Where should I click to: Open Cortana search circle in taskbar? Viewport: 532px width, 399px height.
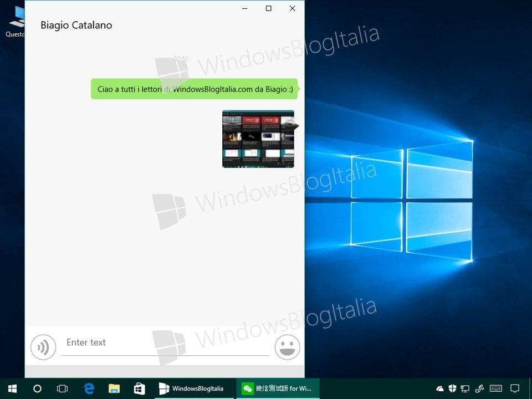pyautogui.click(x=37, y=388)
